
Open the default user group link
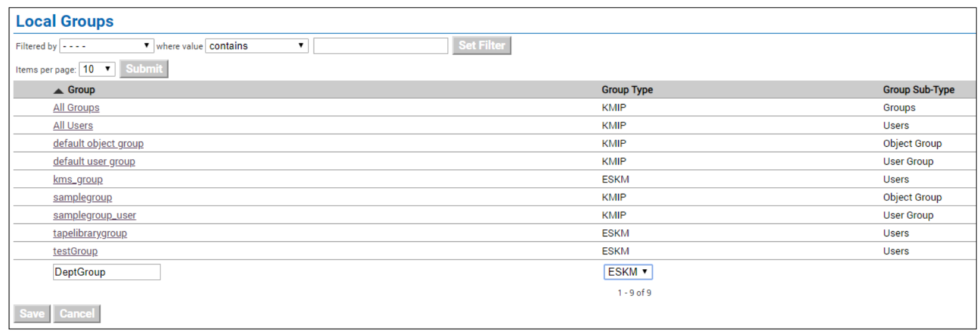(x=94, y=161)
